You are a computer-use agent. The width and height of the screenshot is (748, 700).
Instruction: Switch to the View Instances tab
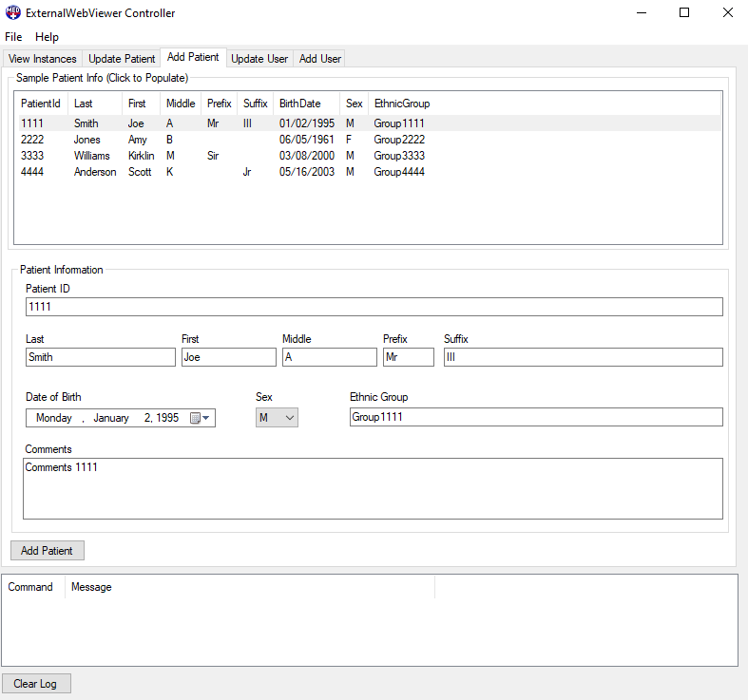pyautogui.click(x=43, y=59)
